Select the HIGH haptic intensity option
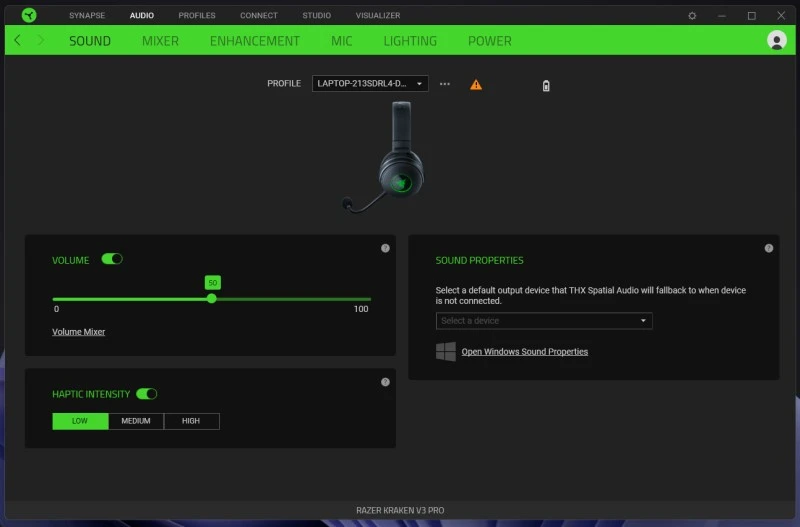This screenshot has width=800, height=527. [191, 421]
